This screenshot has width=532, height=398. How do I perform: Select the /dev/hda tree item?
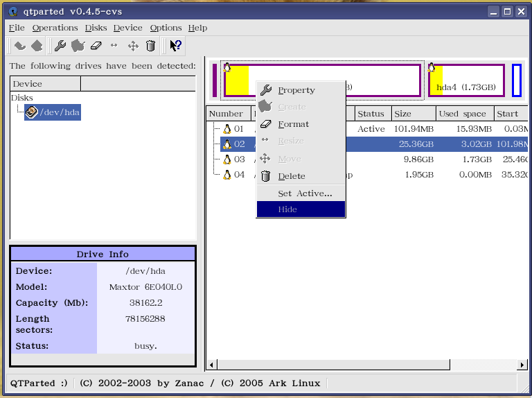(53, 112)
